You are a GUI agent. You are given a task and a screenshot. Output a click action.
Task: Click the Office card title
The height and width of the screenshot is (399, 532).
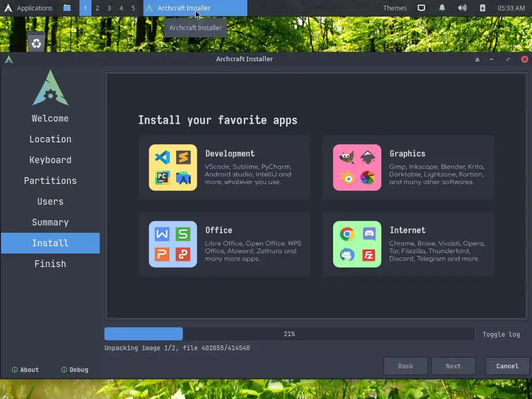tap(219, 230)
